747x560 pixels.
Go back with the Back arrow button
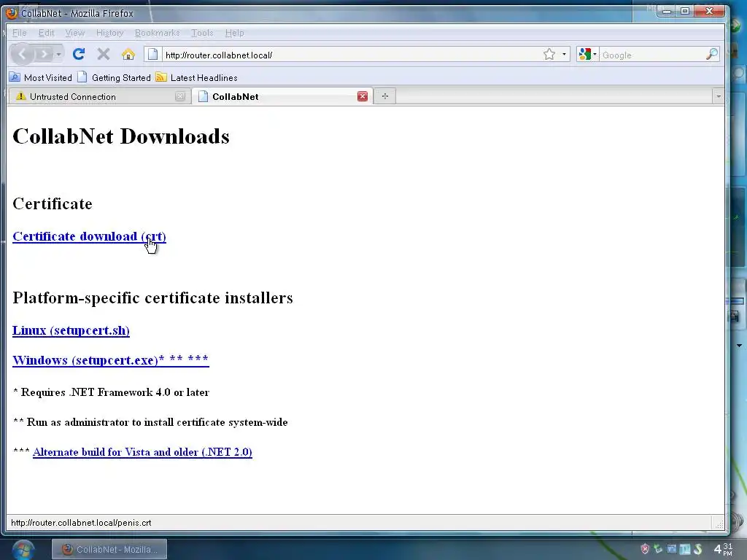(22, 54)
